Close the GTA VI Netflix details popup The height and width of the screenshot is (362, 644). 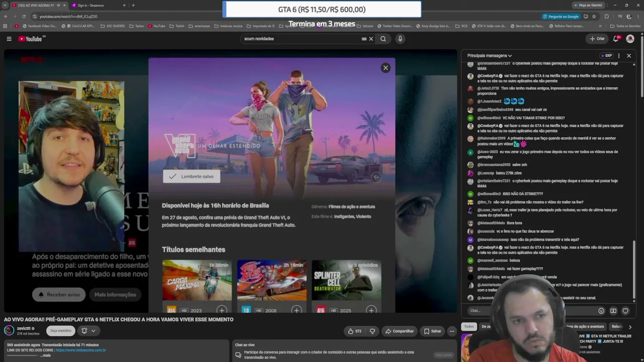coord(385,68)
